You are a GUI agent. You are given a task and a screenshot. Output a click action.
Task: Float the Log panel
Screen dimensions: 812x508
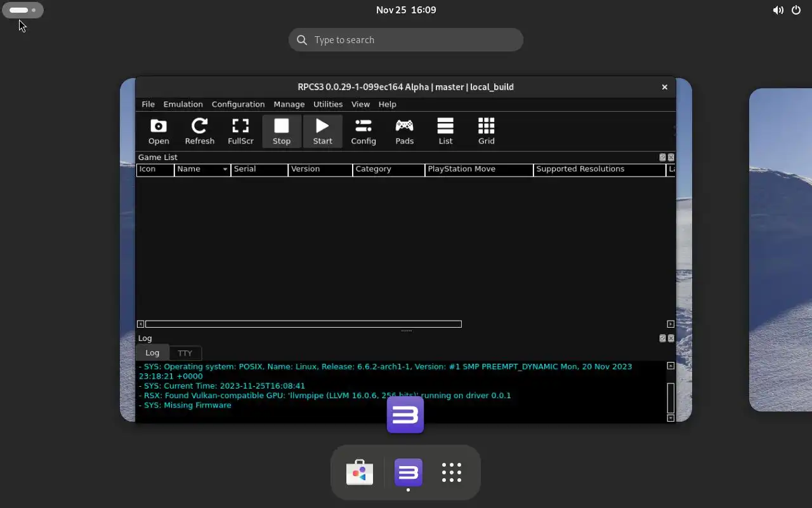(x=662, y=338)
